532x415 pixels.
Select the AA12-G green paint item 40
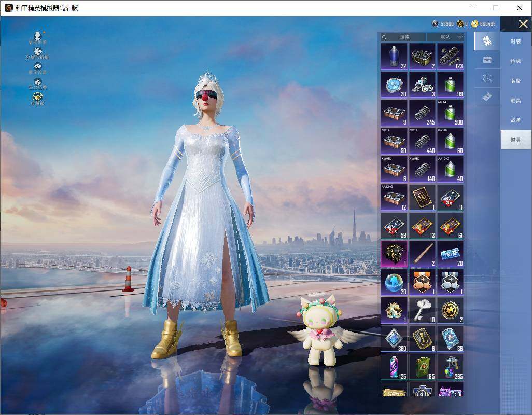pos(450,169)
